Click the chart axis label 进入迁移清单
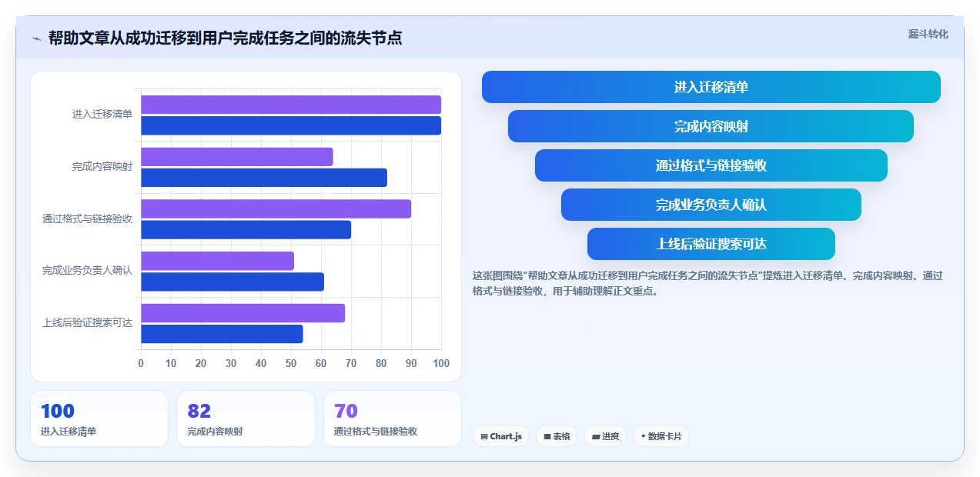Screen dimensions: 980x477 (102, 114)
